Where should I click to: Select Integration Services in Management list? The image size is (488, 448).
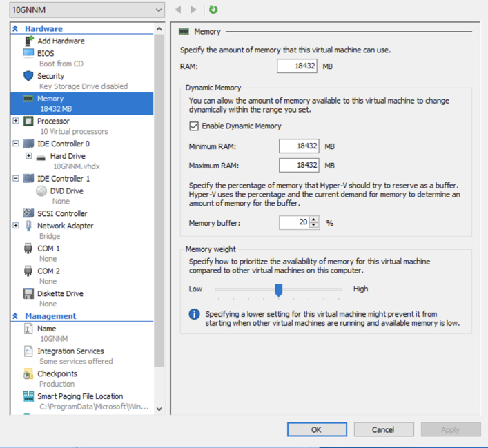pyautogui.click(x=70, y=351)
